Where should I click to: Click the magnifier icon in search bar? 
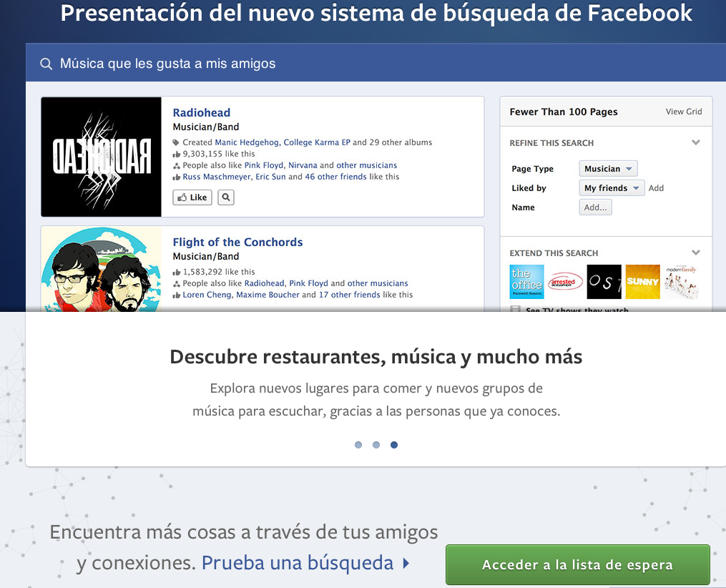click(x=46, y=64)
